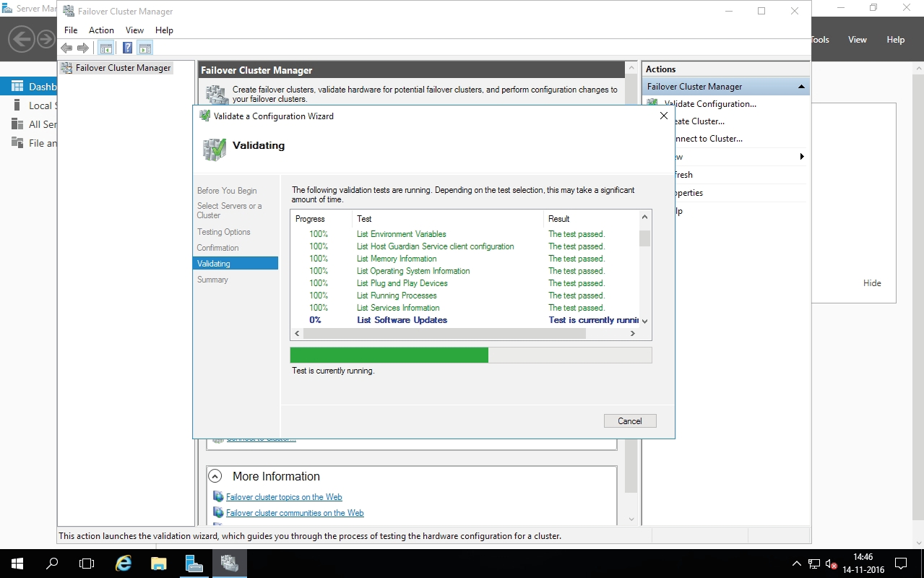
Task: Open Failover cluster topics on the Web
Action: 284,497
